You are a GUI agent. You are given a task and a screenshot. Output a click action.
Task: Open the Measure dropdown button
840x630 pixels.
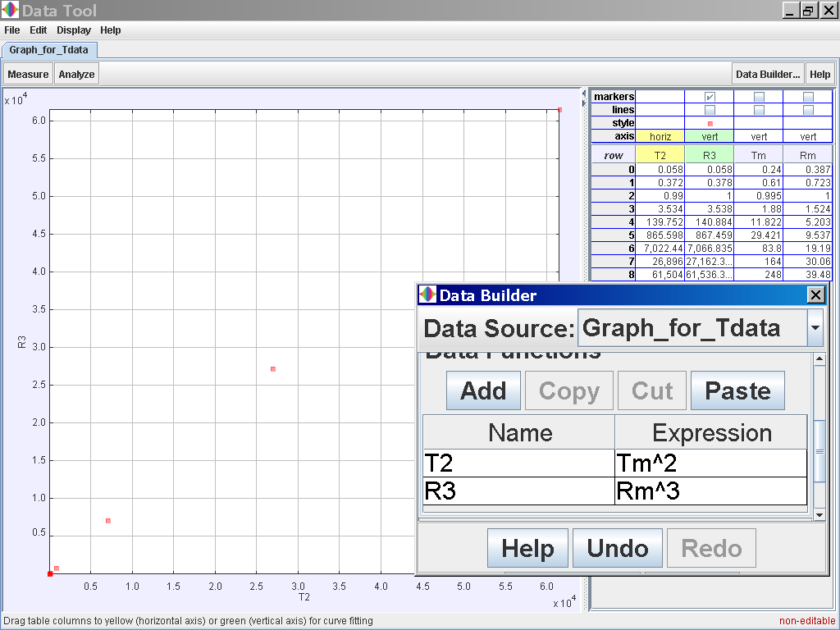(x=28, y=74)
